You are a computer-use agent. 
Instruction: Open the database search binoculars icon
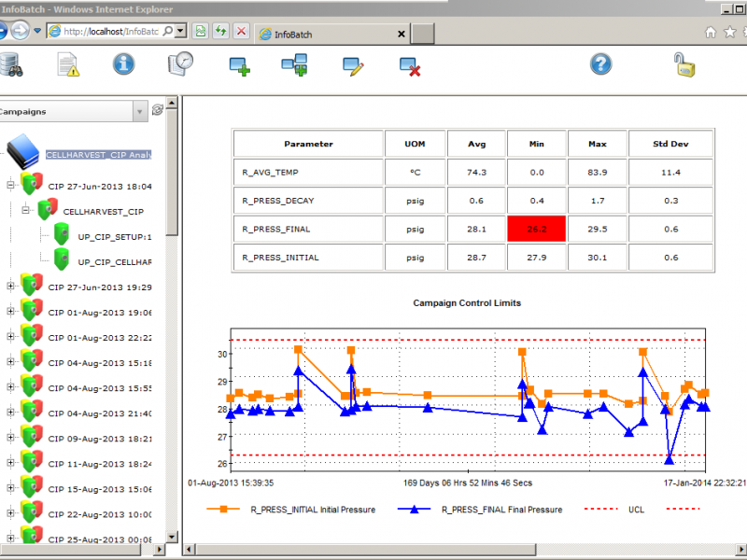tap(11, 64)
